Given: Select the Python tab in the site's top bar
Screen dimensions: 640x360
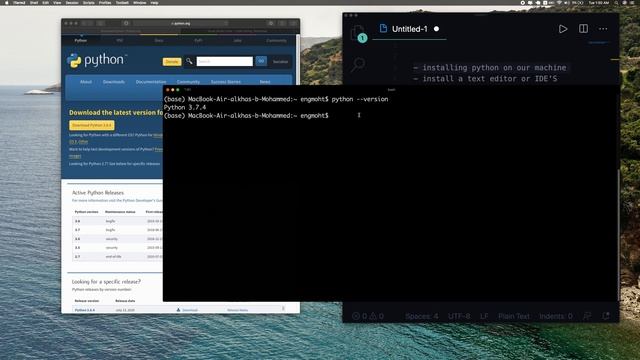Looking at the screenshot, I should 81,40.
